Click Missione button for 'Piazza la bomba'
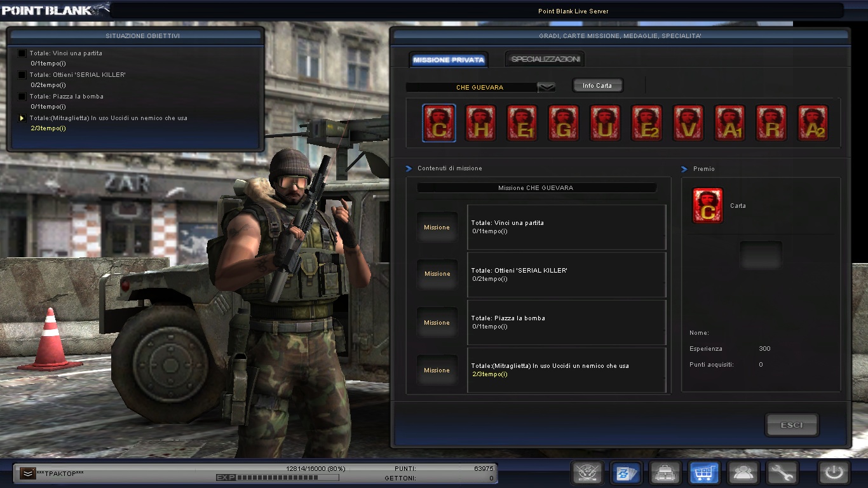The width and height of the screenshot is (868, 488). (x=437, y=323)
